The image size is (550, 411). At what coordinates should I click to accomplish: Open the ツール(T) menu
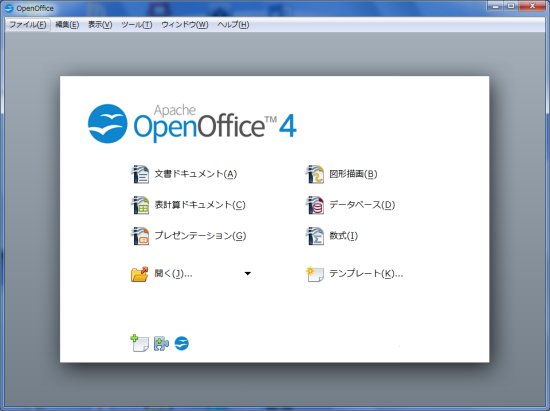click(136, 25)
